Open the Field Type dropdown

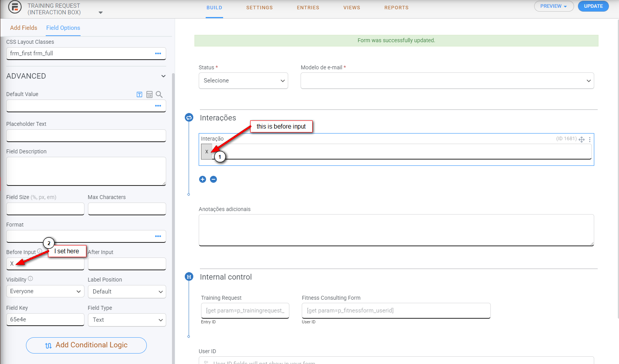127,320
